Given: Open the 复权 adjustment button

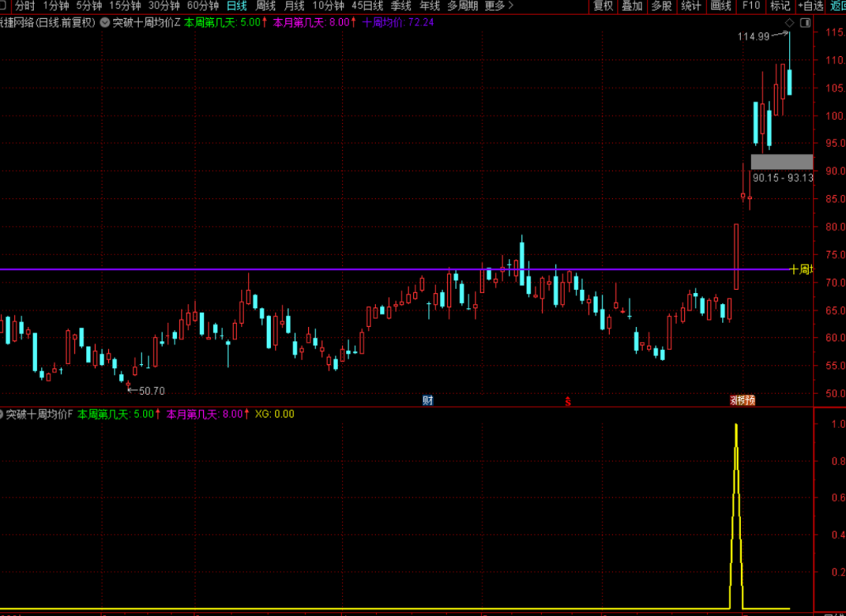Looking at the screenshot, I should click(x=602, y=6).
